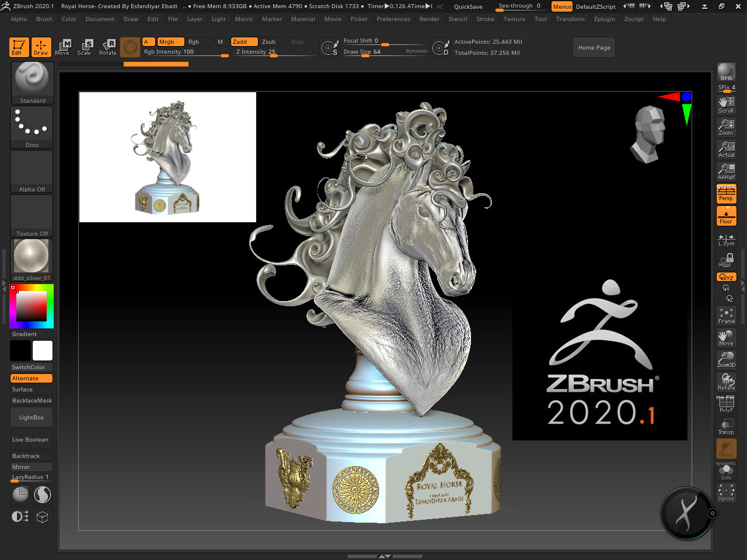
Task: Select the right-shelf Move view icon
Action: (x=726, y=338)
